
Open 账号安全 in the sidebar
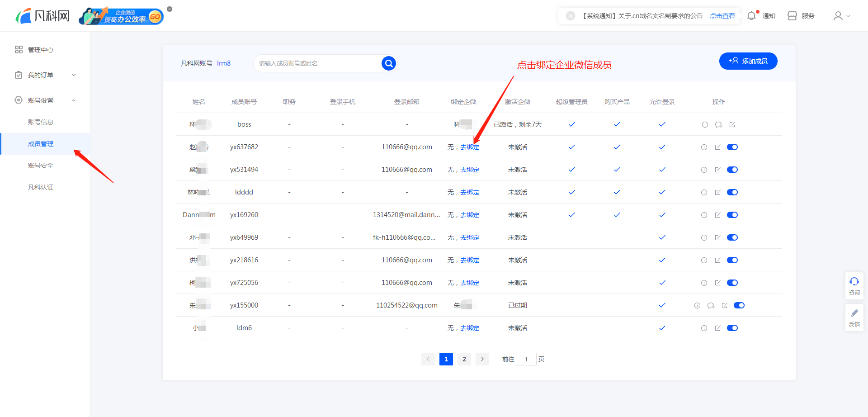41,166
